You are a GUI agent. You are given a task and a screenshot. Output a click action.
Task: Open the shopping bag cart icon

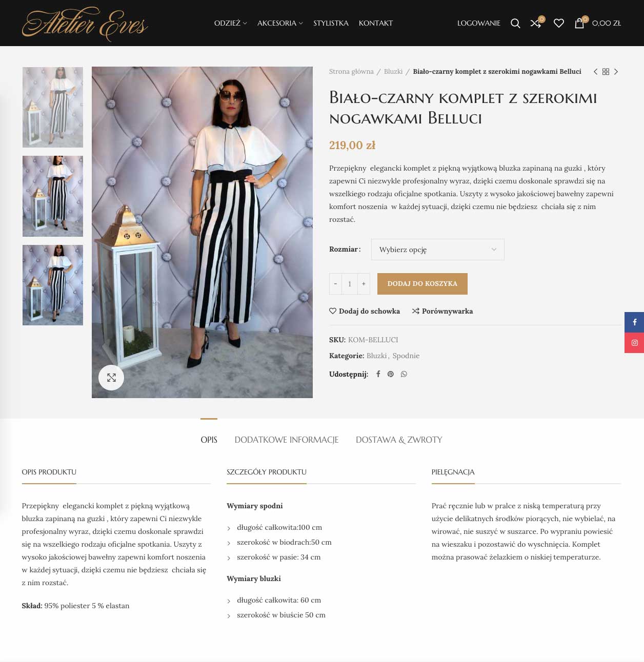click(x=579, y=23)
